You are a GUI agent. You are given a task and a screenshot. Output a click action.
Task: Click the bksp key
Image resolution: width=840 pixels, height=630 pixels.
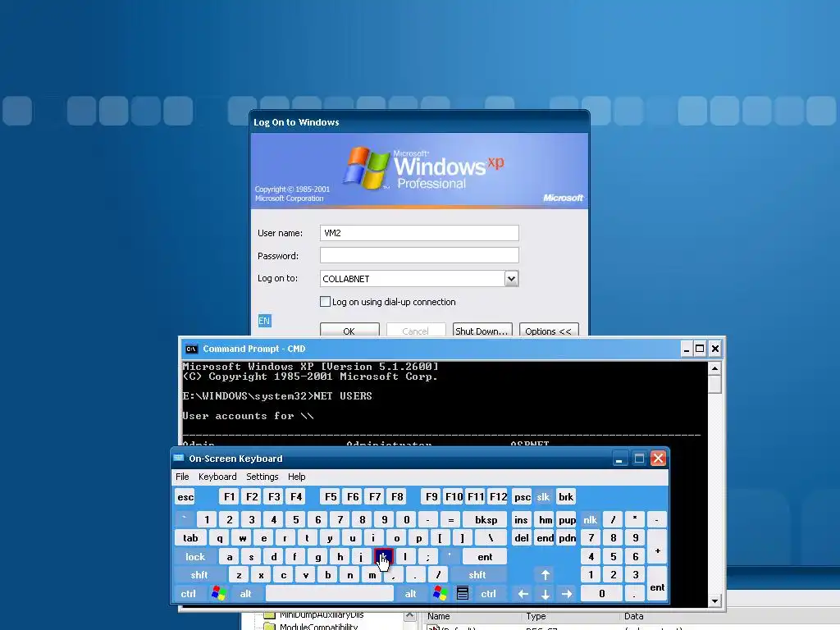(x=486, y=519)
